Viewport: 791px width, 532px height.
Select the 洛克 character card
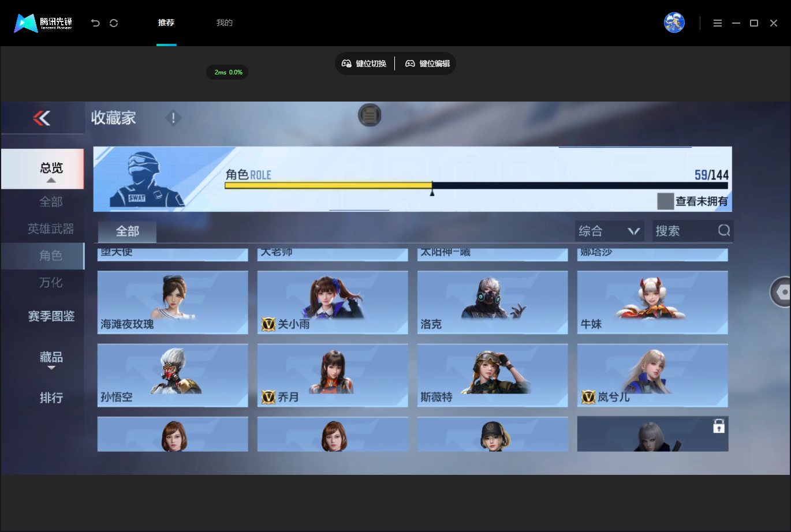[x=492, y=302]
